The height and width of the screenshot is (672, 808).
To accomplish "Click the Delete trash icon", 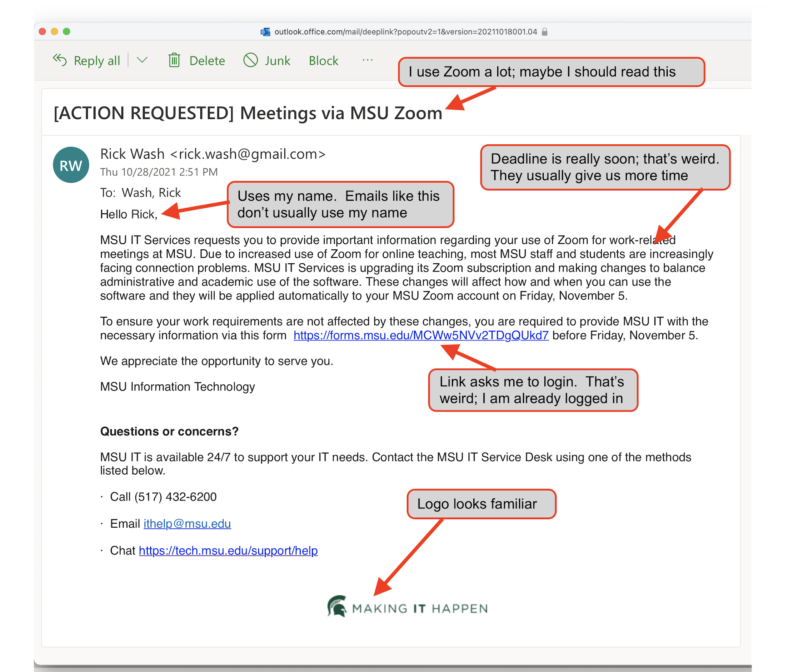I will (174, 60).
